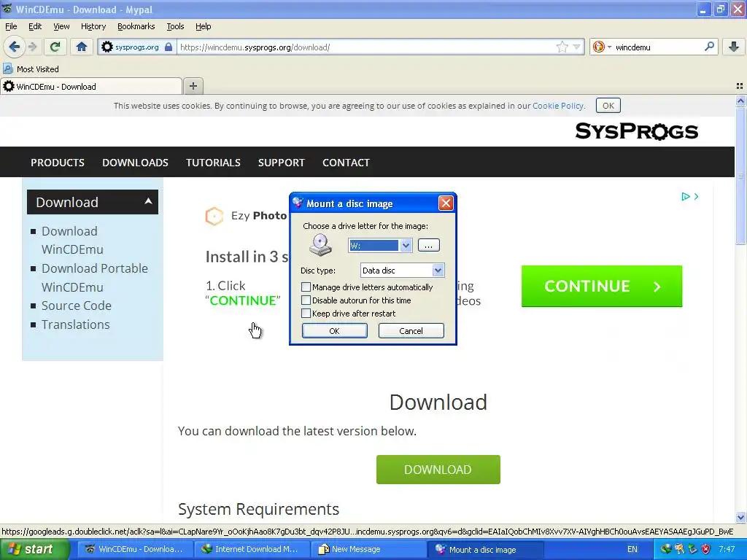Open the Disc type Data disc dropdown
This screenshot has width=747, height=560.
coord(438,271)
